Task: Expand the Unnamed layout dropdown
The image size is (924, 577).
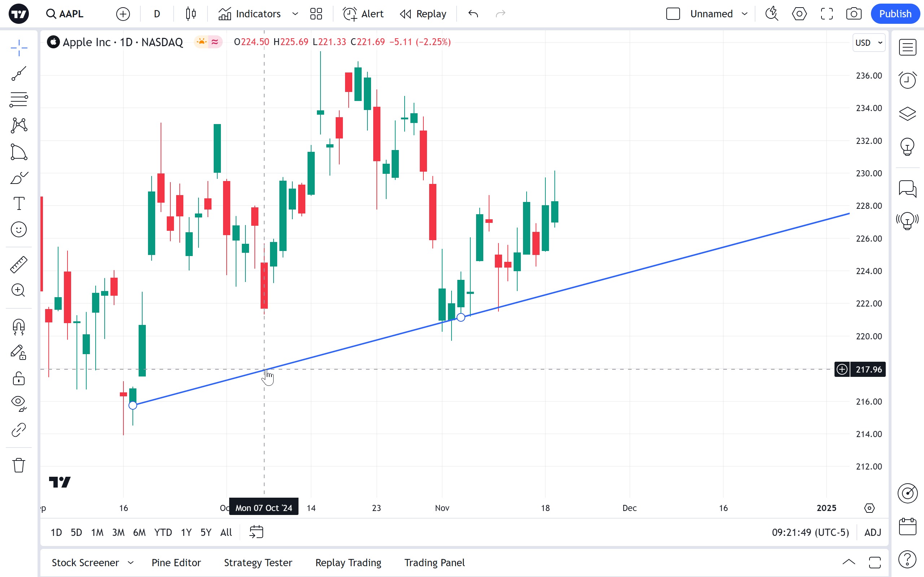Action: [744, 14]
